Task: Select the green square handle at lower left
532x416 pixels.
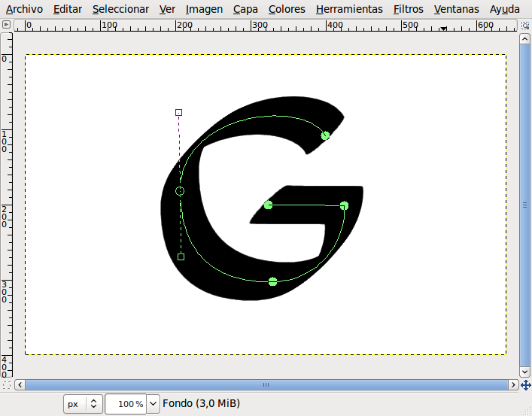Action: pyautogui.click(x=181, y=257)
